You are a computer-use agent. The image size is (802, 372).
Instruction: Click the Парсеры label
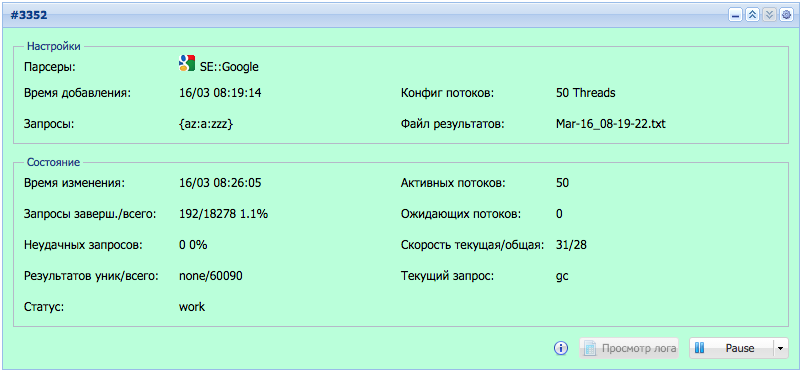[50, 67]
